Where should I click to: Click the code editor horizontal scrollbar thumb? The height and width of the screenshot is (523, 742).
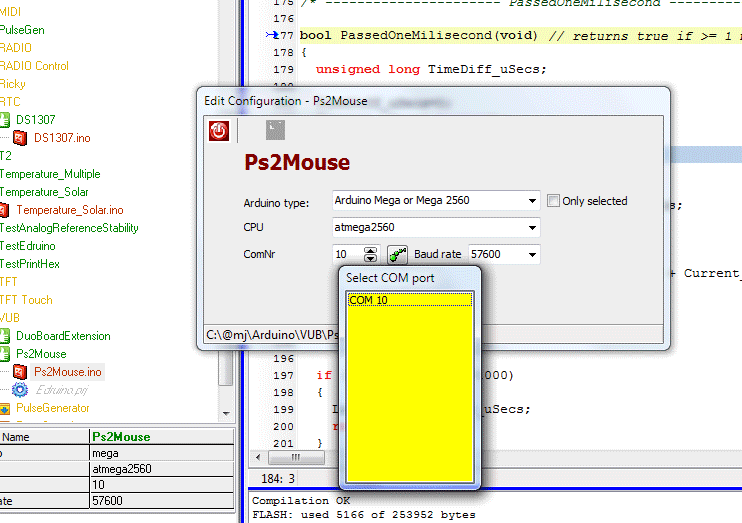(296, 457)
